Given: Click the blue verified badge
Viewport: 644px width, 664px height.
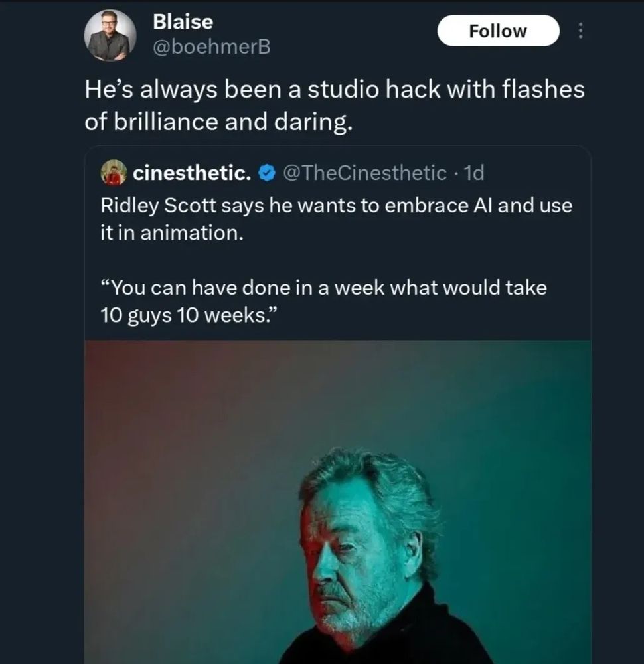Looking at the screenshot, I should pos(266,174).
